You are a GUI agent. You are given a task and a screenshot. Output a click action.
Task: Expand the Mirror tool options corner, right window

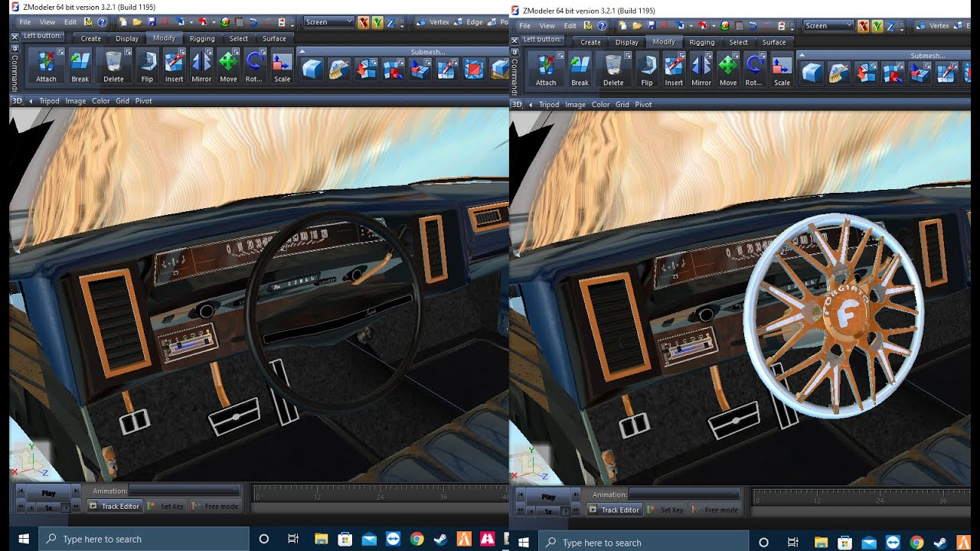coord(710,55)
